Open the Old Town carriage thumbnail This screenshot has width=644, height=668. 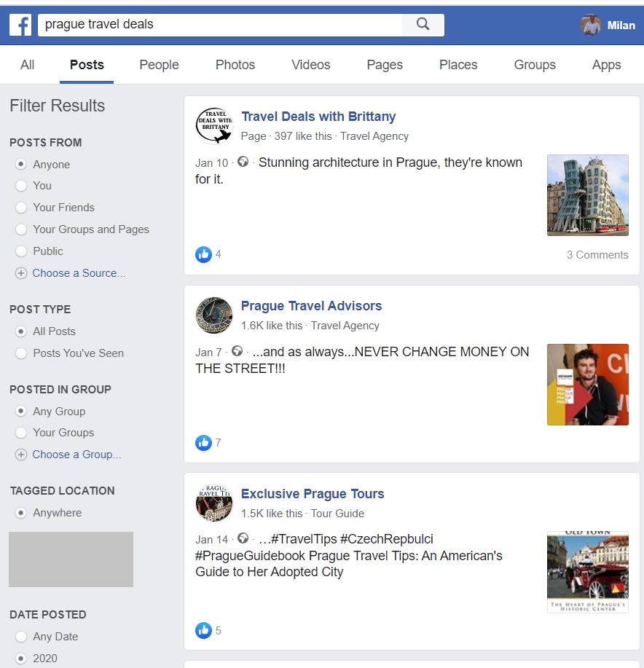(588, 572)
